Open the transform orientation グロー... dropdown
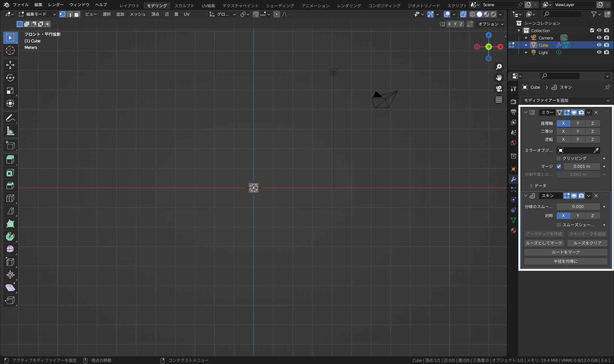The width and height of the screenshot is (614, 364). click(x=222, y=14)
